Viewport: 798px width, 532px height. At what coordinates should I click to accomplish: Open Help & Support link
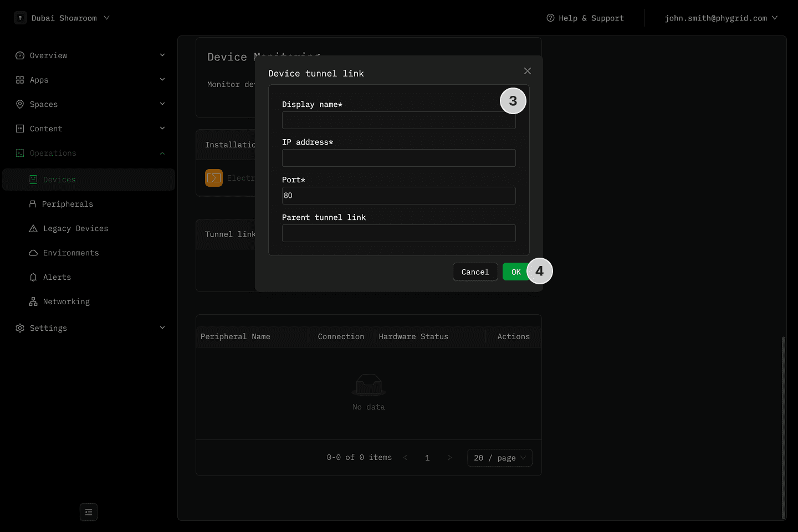[585, 18]
